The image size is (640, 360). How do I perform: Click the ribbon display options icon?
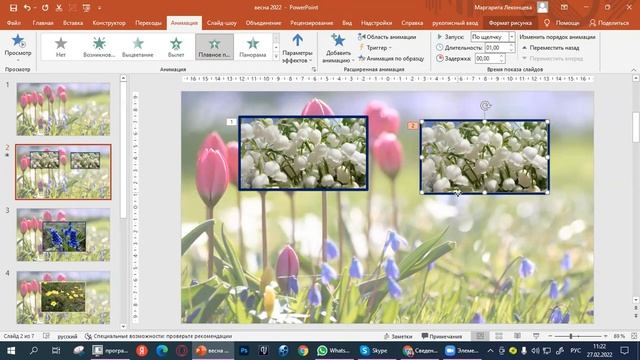[564, 8]
